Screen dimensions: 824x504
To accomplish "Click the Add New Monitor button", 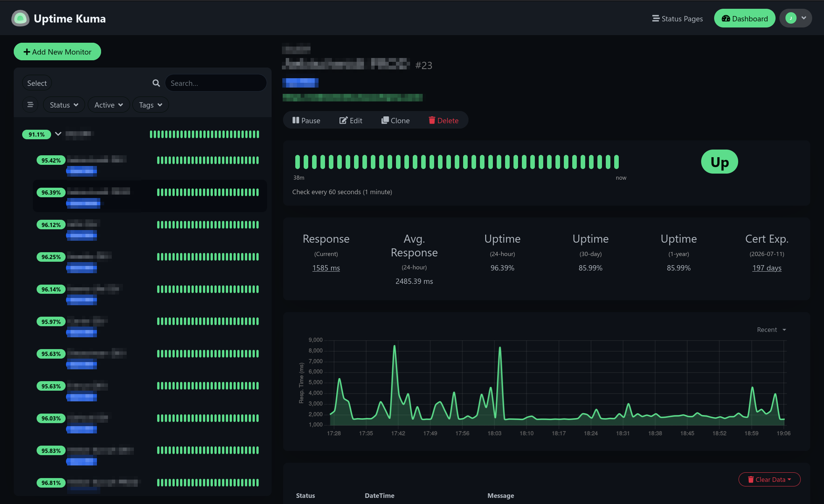I will pyautogui.click(x=57, y=52).
